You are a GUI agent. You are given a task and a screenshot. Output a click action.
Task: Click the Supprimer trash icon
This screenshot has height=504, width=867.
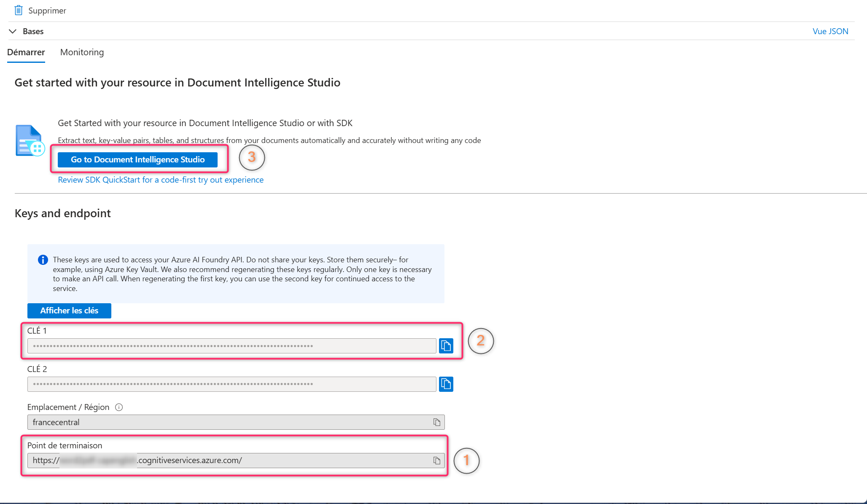pyautogui.click(x=18, y=10)
